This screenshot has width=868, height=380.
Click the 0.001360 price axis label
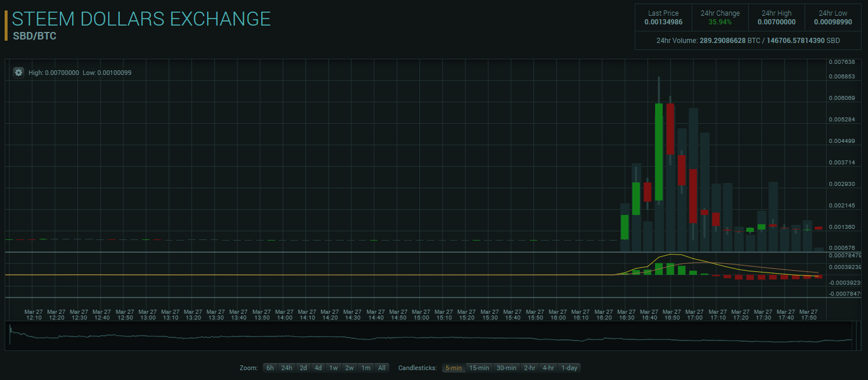pyautogui.click(x=841, y=227)
